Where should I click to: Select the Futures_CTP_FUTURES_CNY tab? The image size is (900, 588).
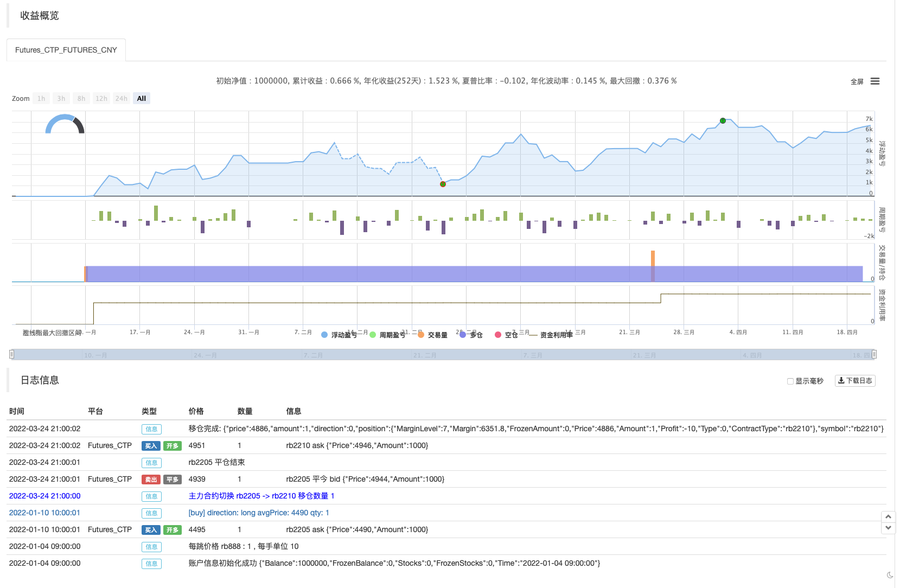(x=66, y=50)
